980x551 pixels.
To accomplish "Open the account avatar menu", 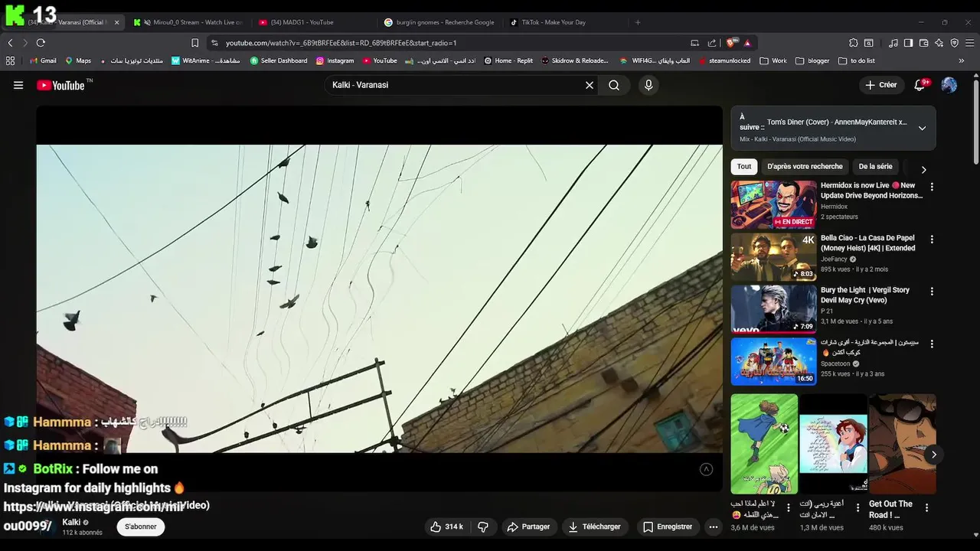I will pyautogui.click(x=949, y=85).
